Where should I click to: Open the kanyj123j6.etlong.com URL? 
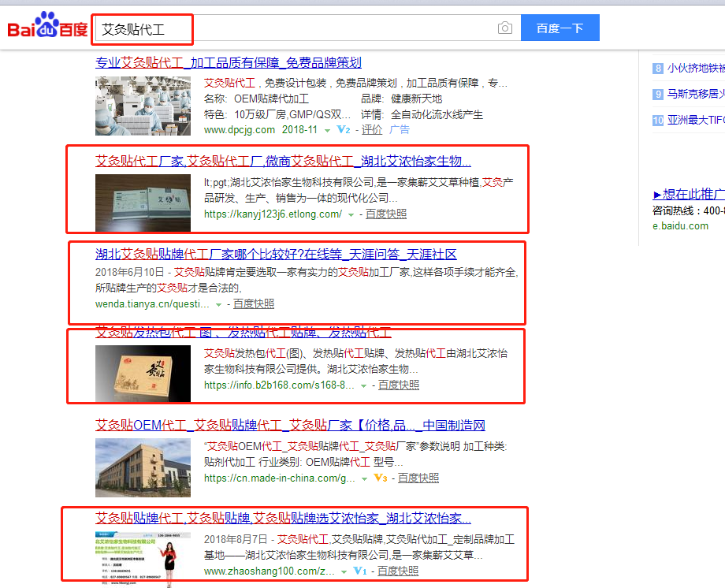pos(273,214)
